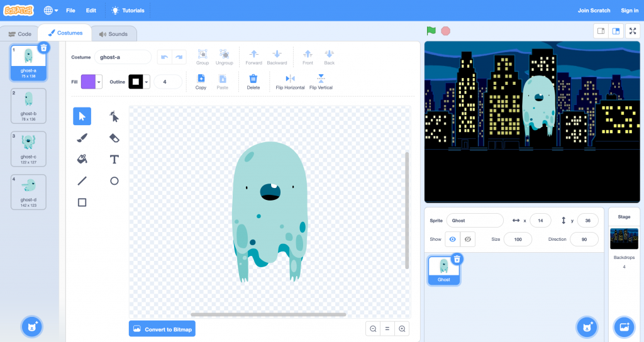The height and width of the screenshot is (342, 644).
Task: Zoom out of the costume canvas
Action: pyautogui.click(x=373, y=328)
